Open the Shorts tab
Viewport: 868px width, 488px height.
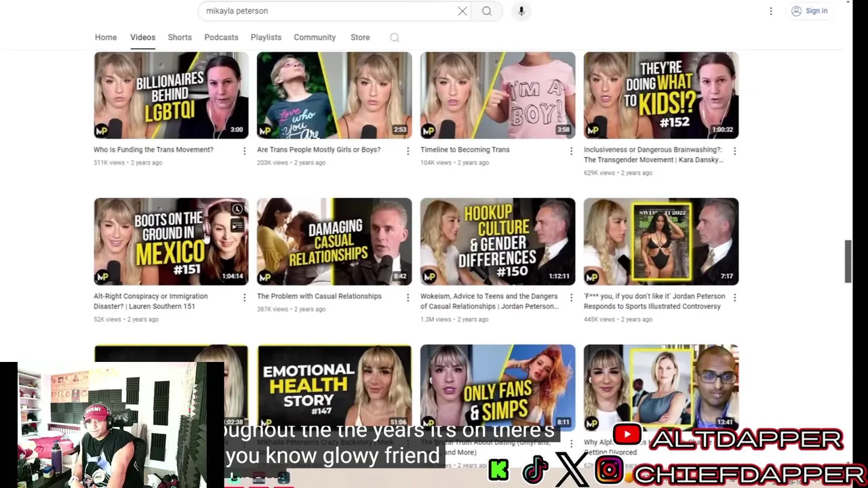tap(180, 37)
